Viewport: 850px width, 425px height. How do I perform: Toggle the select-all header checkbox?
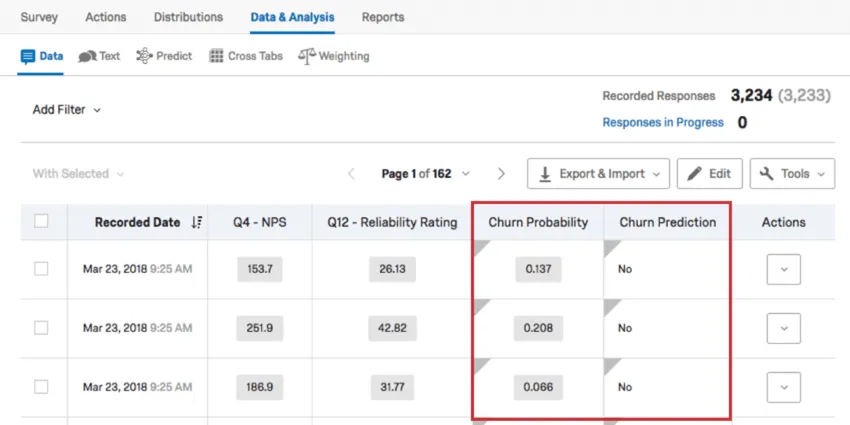(41, 221)
